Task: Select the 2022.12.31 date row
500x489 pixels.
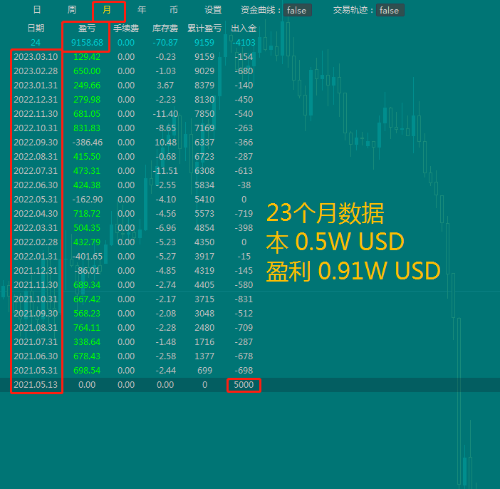Action: pyautogui.click(x=36, y=100)
